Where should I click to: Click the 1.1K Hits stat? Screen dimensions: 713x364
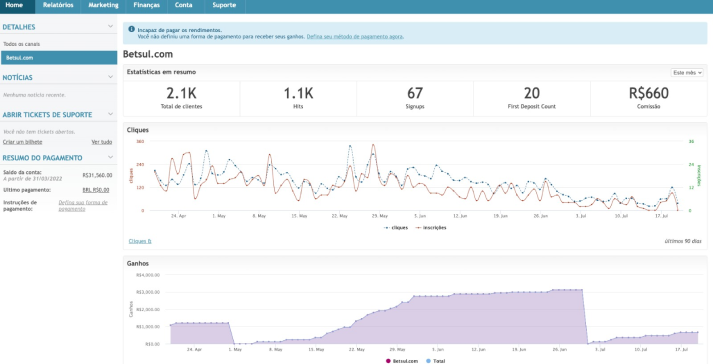coord(298,99)
